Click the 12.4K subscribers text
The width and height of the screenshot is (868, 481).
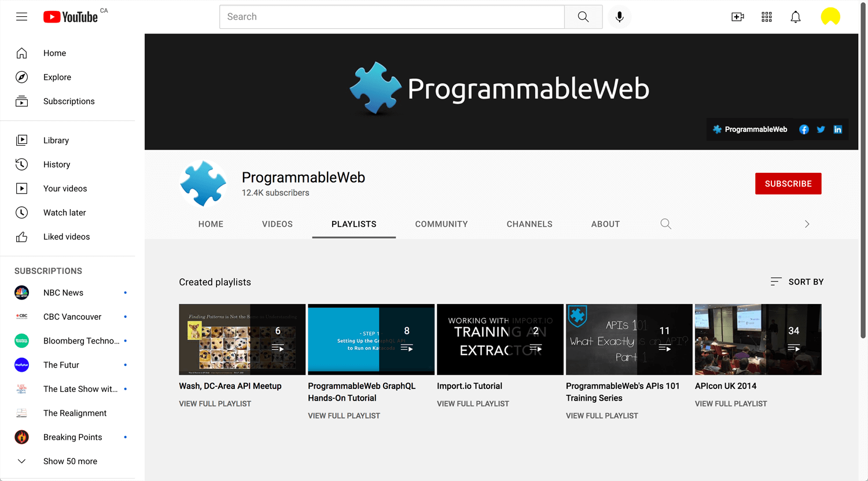(275, 193)
